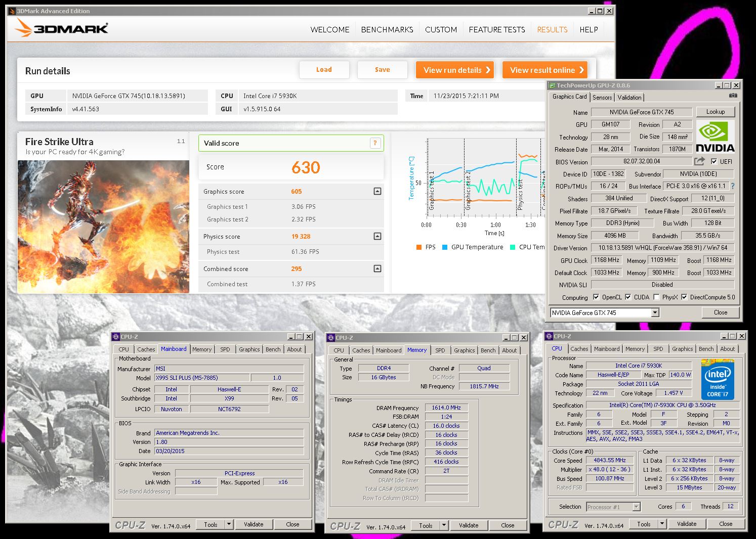The width and height of the screenshot is (756, 539).
Task: Open SPD tab in Mainboard CPU-Z window
Action: (x=225, y=349)
